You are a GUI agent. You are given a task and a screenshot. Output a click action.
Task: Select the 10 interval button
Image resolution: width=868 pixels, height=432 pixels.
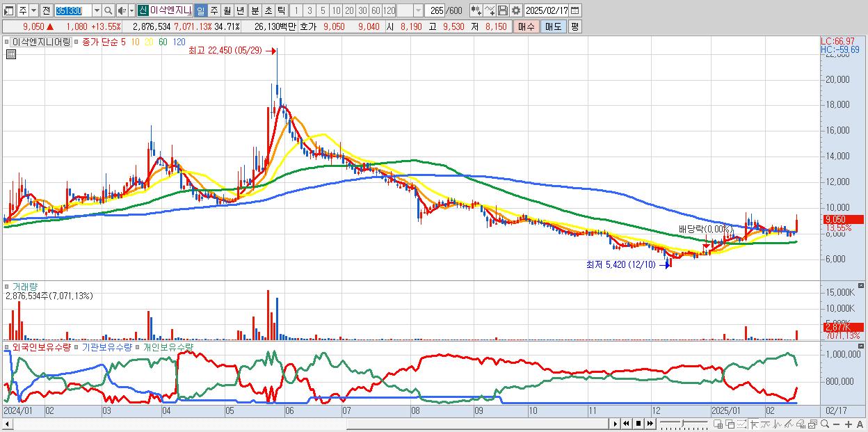[336, 10]
